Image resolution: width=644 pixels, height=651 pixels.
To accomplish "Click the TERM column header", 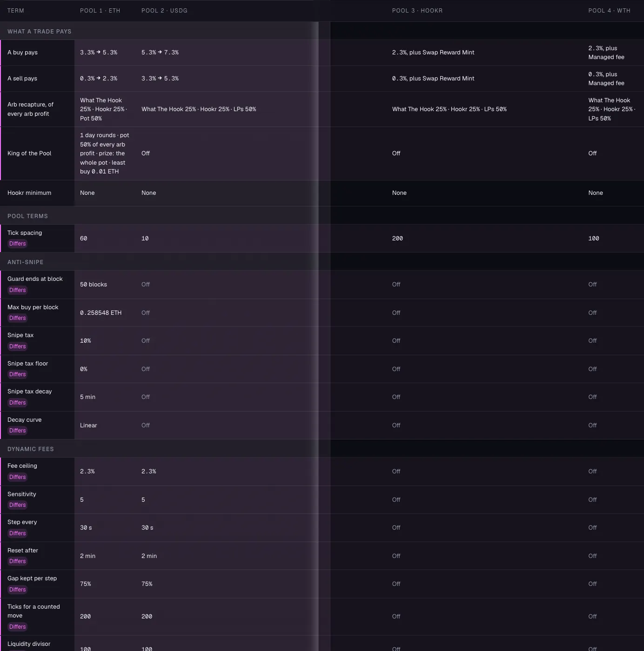I will tap(16, 11).
